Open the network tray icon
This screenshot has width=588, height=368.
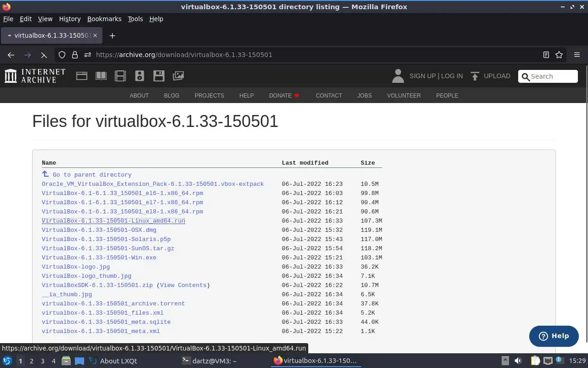(x=548, y=361)
